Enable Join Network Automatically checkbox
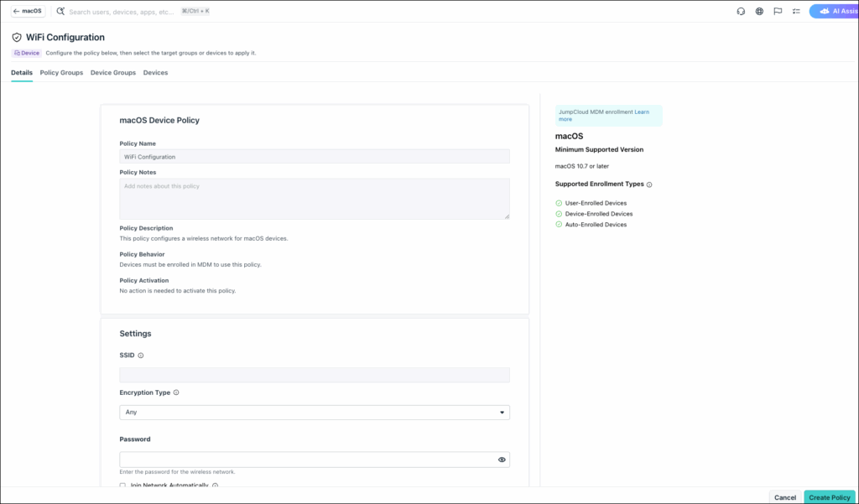859x504 pixels. point(122,486)
